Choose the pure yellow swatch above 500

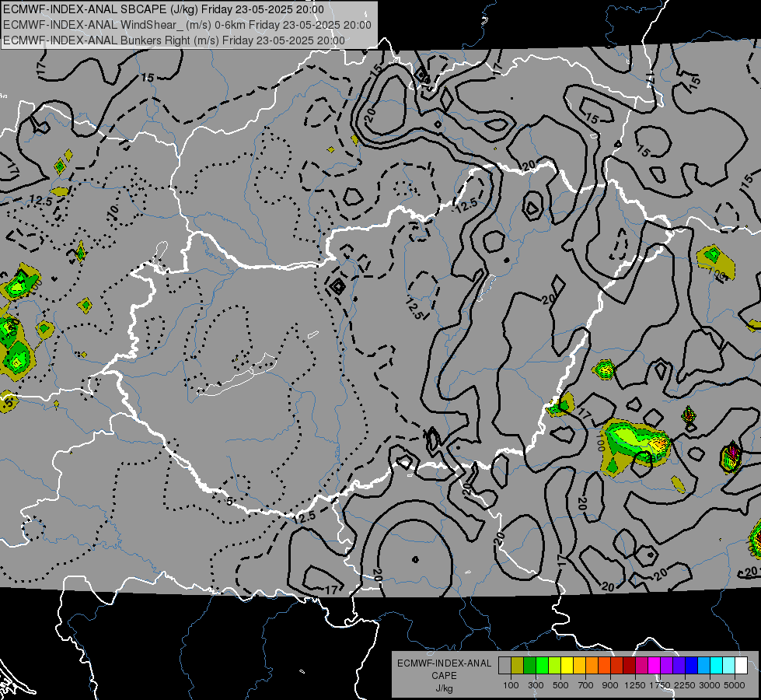point(567,665)
